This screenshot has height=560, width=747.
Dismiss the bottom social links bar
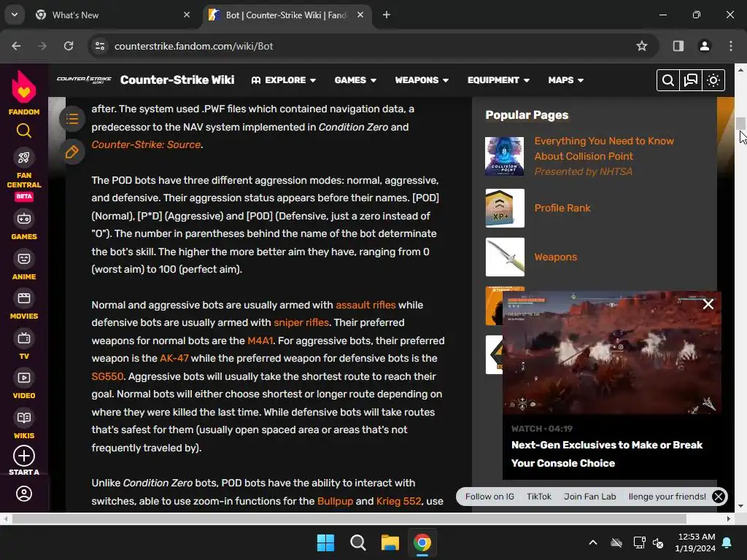point(719,497)
